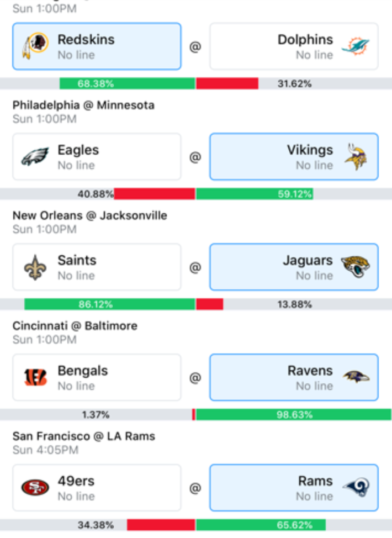This screenshot has height=538, width=392.
Task: Select the 49ers pick card
Action: [x=97, y=488]
